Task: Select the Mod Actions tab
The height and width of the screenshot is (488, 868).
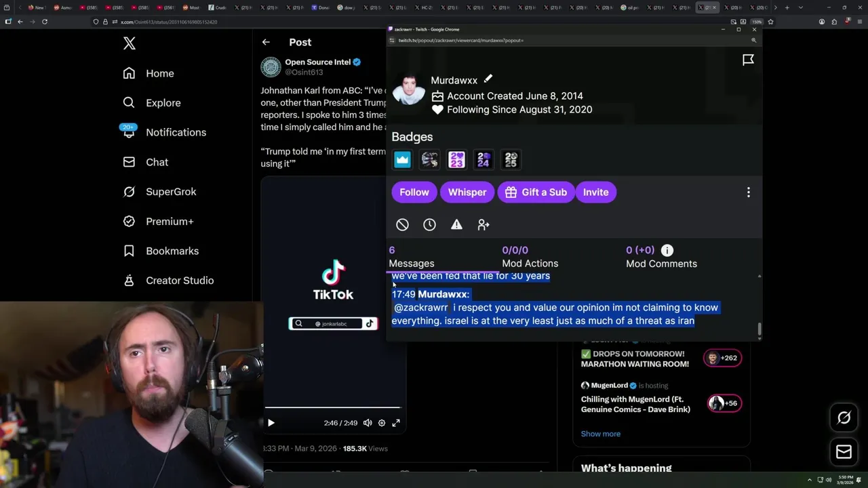Action: 530,257
